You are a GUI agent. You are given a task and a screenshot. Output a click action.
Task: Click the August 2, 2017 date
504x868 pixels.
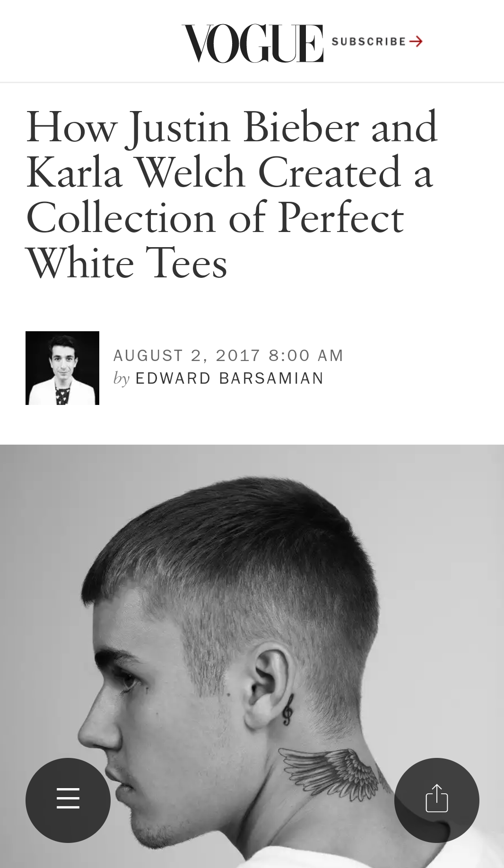(x=187, y=355)
